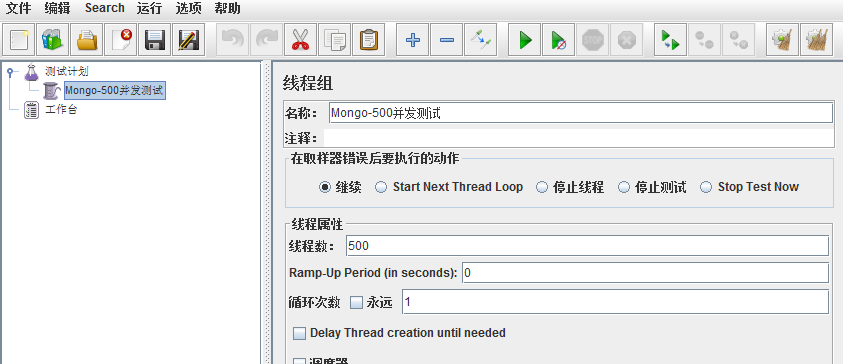Select Stop Test Now radio button

click(707, 187)
